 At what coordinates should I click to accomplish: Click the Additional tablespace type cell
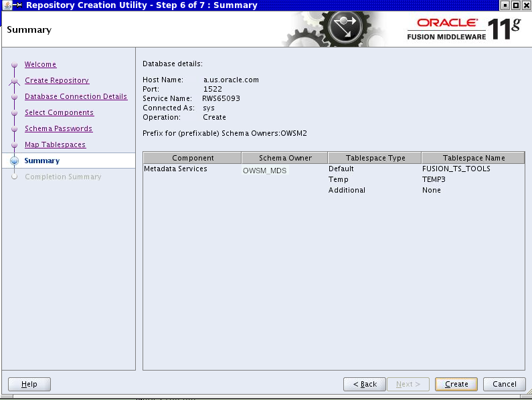[x=347, y=190]
